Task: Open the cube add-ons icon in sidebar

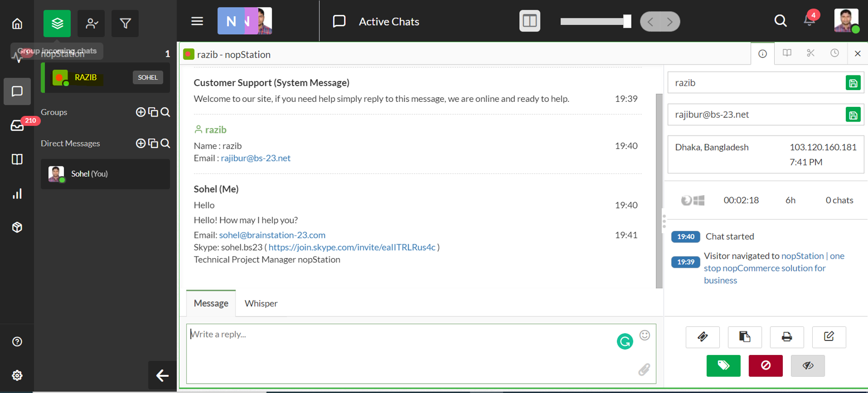Action: [x=17, y=227]
